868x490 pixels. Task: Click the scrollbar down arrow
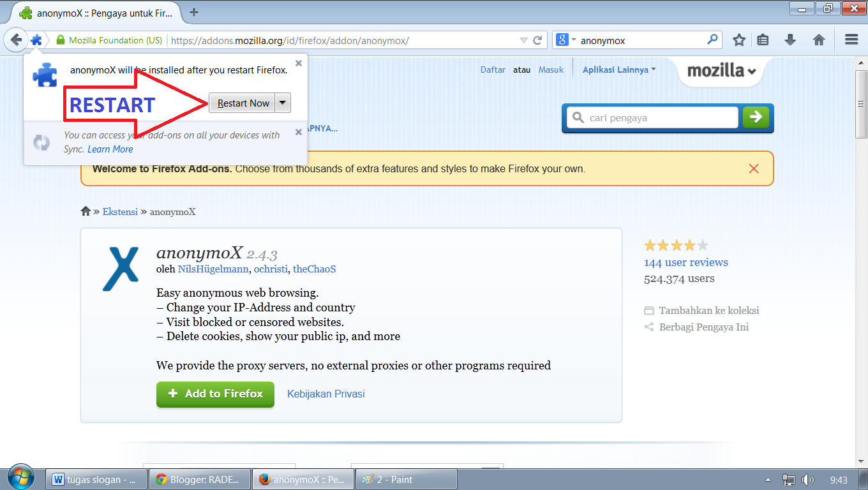[x=862, y=462]
